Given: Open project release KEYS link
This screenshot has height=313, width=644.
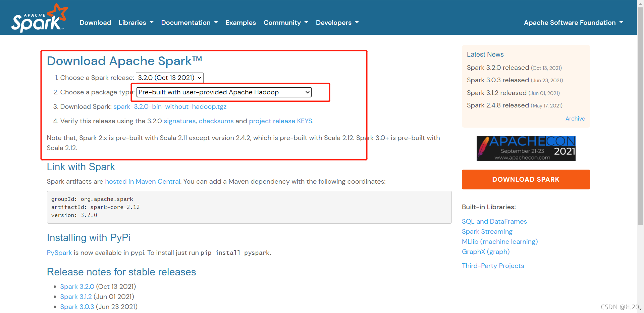Looking at the screenshot, I should (280, 121).
